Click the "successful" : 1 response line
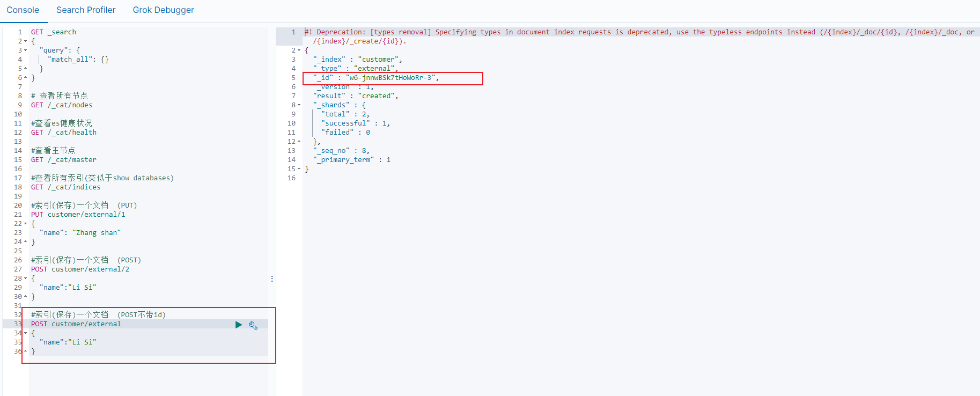The image size is (980, 396). pyautogui.click(x=356, y=123)
